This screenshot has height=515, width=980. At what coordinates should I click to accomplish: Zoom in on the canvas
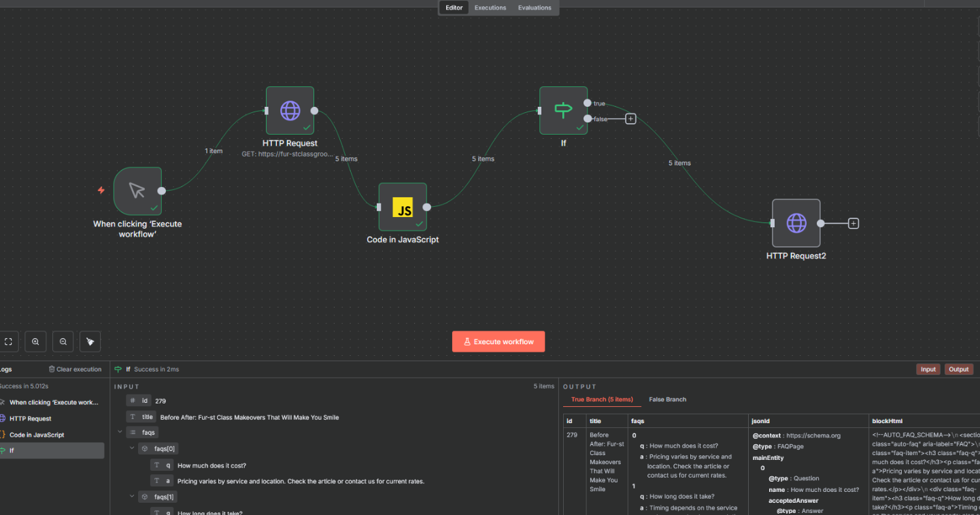35,342
